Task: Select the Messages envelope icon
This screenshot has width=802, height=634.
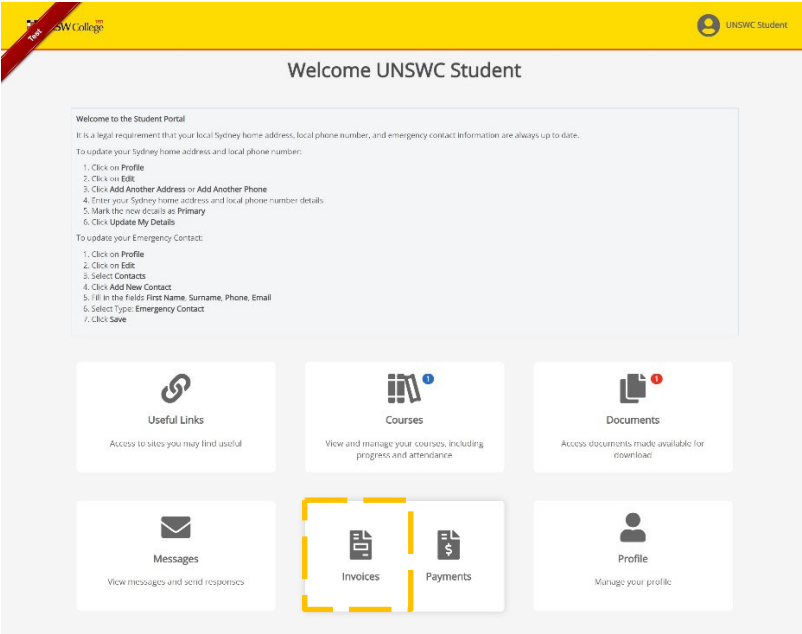Action: coord(175,527)
